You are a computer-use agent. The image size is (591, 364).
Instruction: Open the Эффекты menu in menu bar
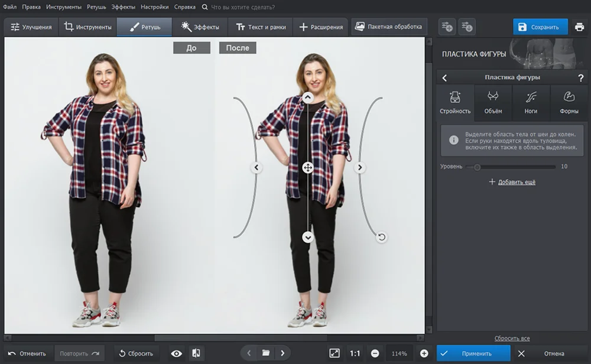tap(124, 6)
